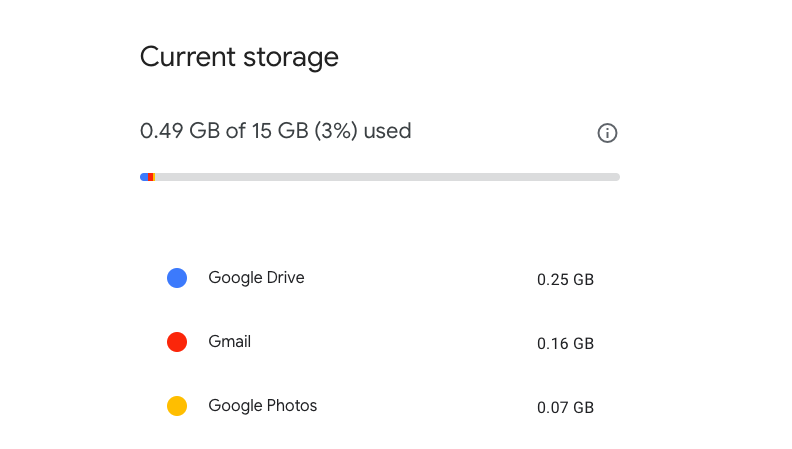Viewport: 792px width, 449px height.
Task: Select the Google Drive storage label
Action: tap(256, 277)
